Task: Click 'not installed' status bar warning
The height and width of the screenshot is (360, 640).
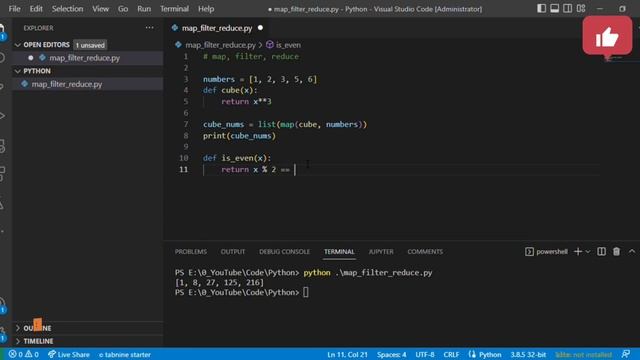Action: click(584, 354)
